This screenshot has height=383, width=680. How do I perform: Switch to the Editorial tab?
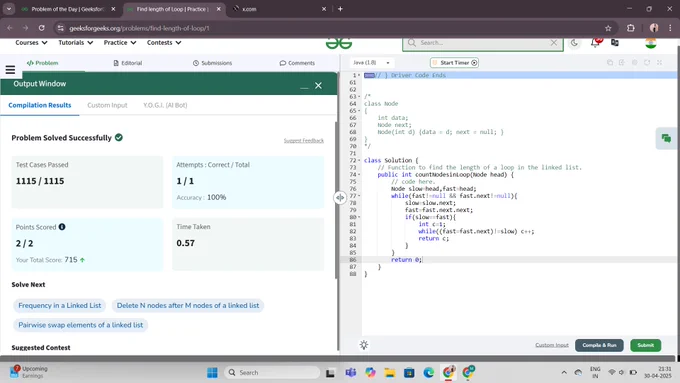pyautogui.click(x=128, y=63)
